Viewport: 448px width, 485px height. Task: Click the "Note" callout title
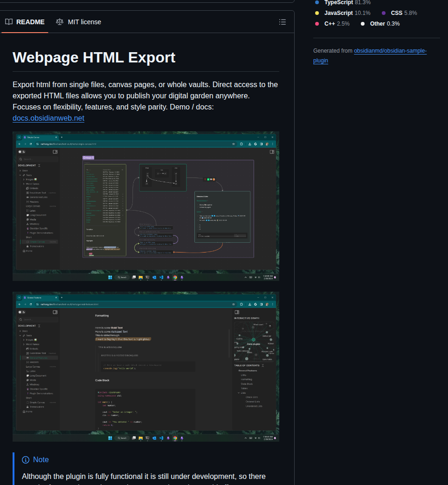41,460
